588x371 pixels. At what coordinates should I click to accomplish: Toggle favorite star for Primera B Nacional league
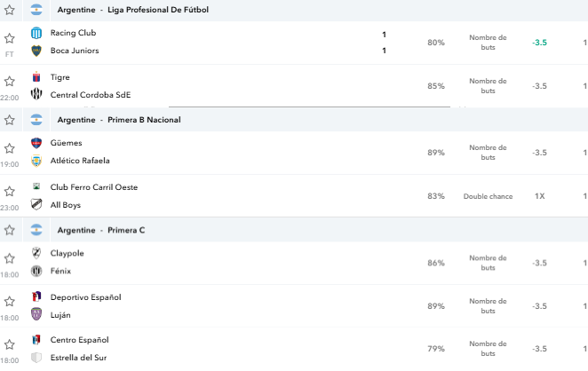(x=10, y=120)
